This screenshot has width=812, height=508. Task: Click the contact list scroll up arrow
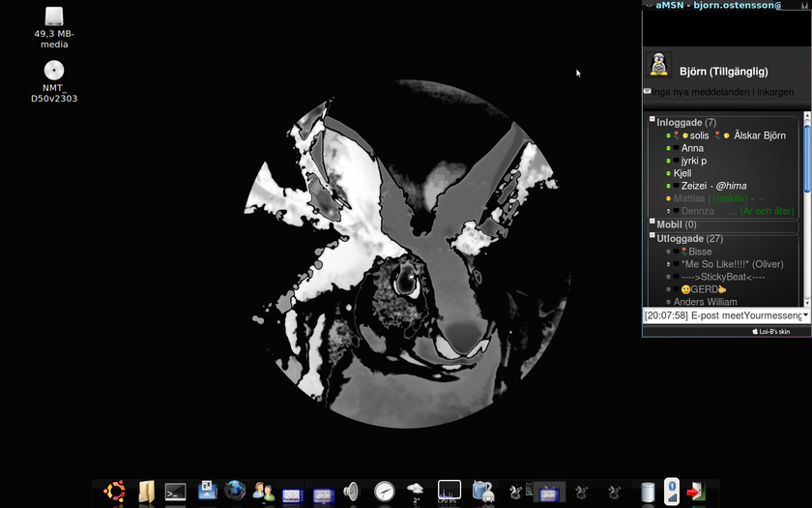(x=807, y=116)
